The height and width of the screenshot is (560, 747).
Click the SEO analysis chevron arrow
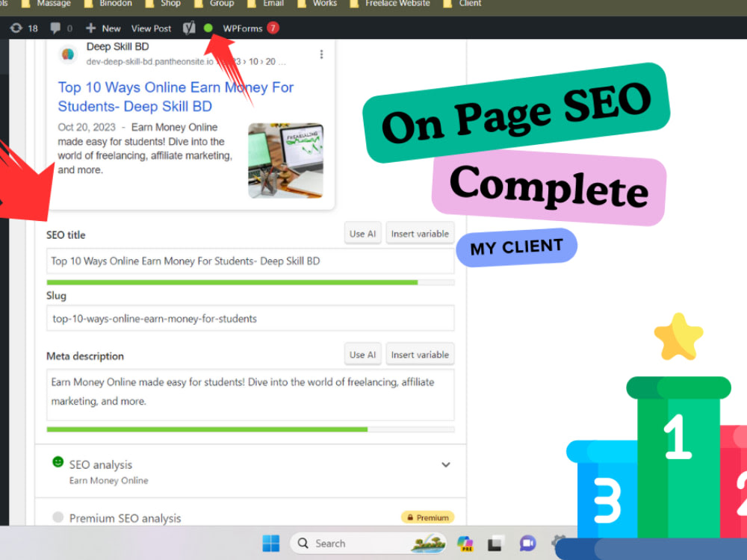(446, 464)
